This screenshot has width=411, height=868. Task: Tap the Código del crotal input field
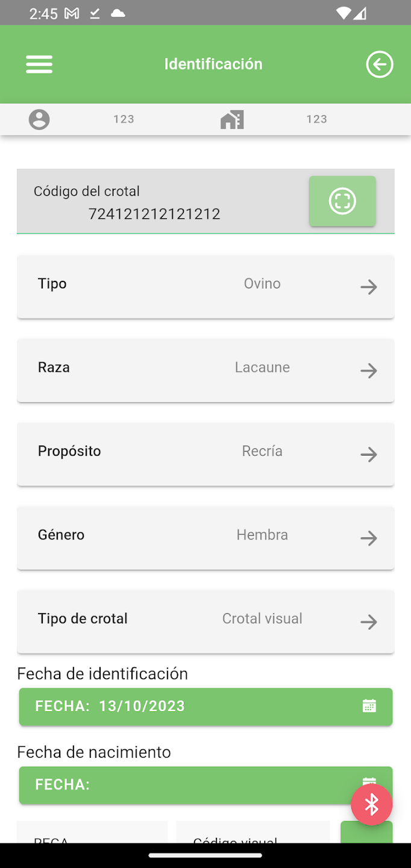(154, 213)
